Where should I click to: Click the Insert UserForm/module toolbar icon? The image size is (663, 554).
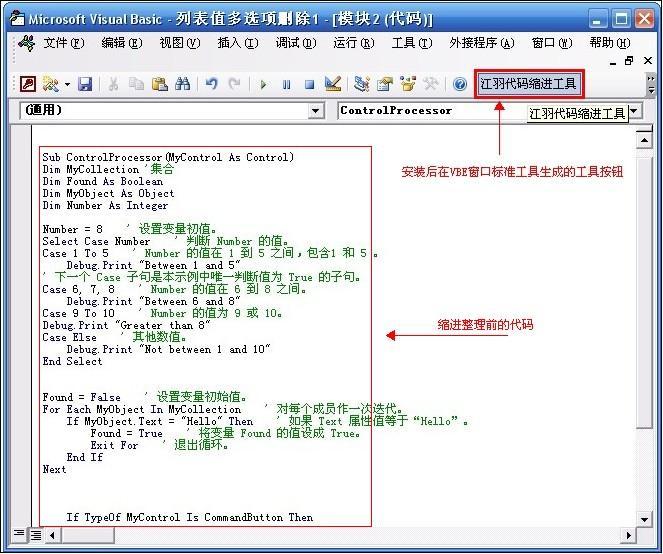(51, 84)
